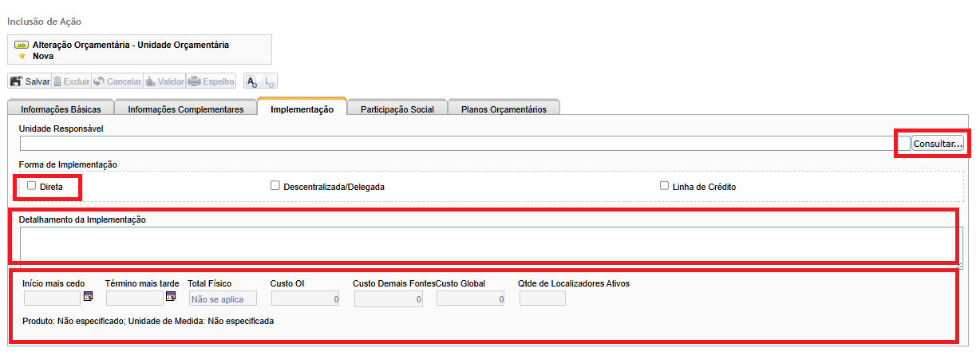
Task: Open calendar for Início mais cedo
Action: (89, 297)
